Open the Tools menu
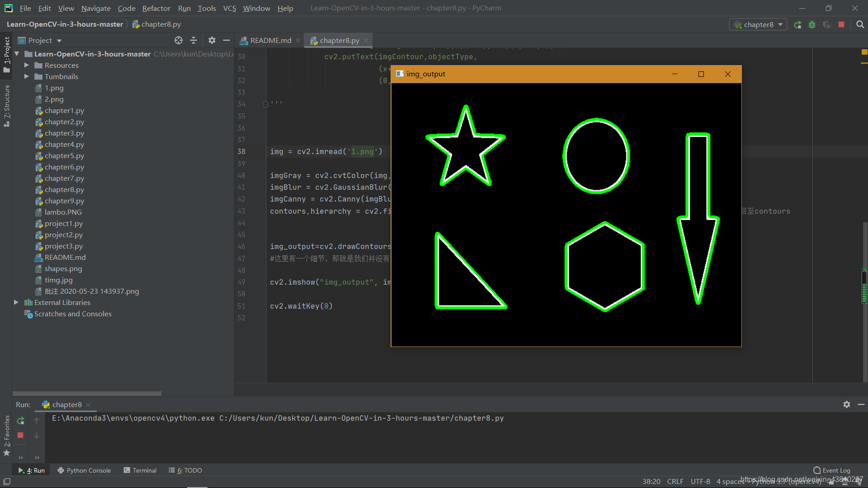 (x=207, y=8)
